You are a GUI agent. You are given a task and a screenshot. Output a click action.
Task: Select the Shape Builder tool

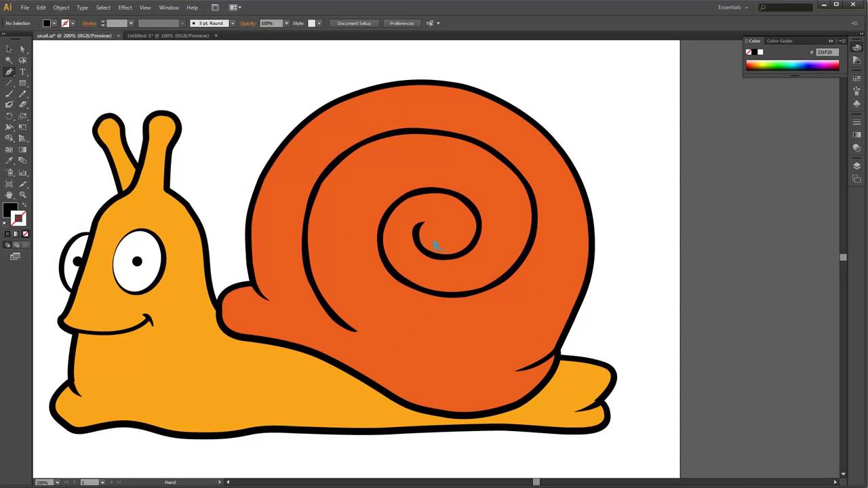click(x=9, y=138)
